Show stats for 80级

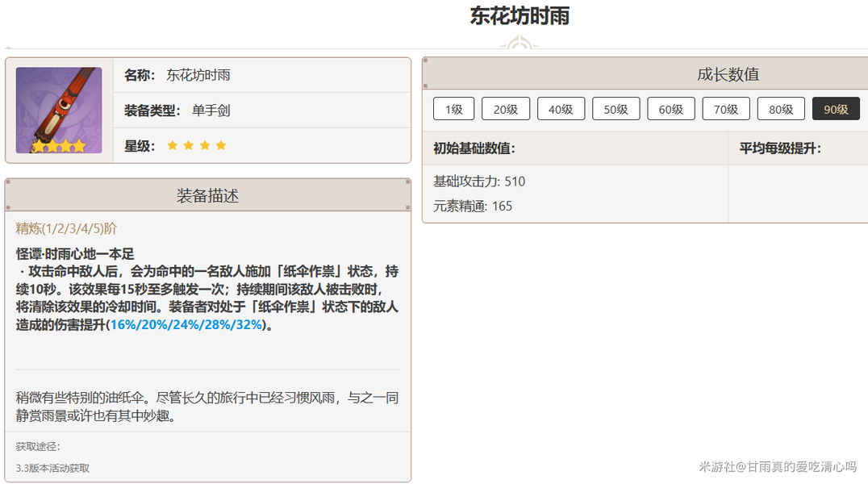click(781, 109)
